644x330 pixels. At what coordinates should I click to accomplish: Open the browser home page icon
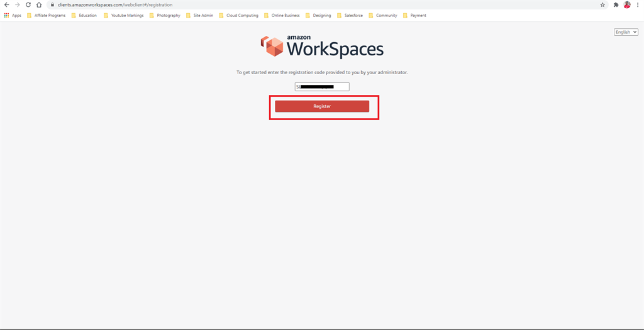39,5
